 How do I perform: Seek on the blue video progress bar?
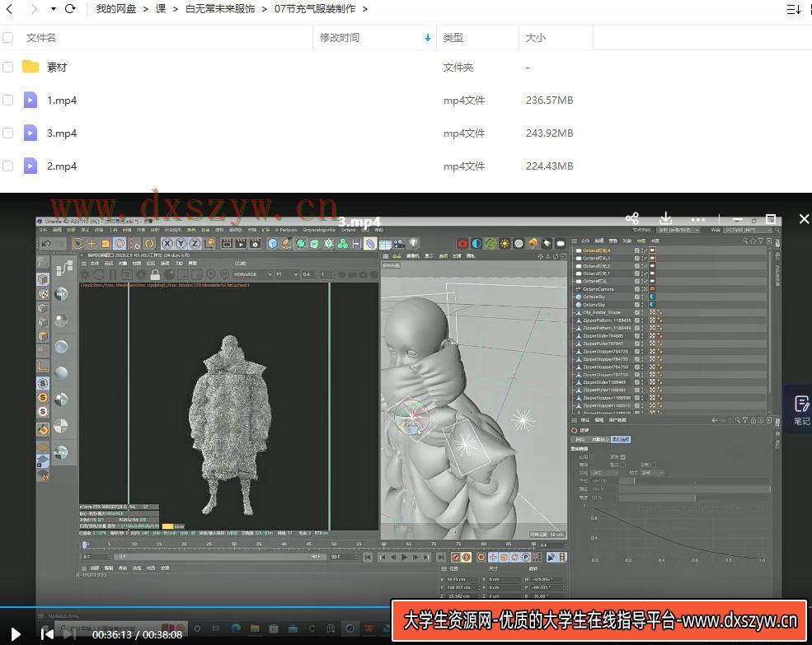point(197,606)
